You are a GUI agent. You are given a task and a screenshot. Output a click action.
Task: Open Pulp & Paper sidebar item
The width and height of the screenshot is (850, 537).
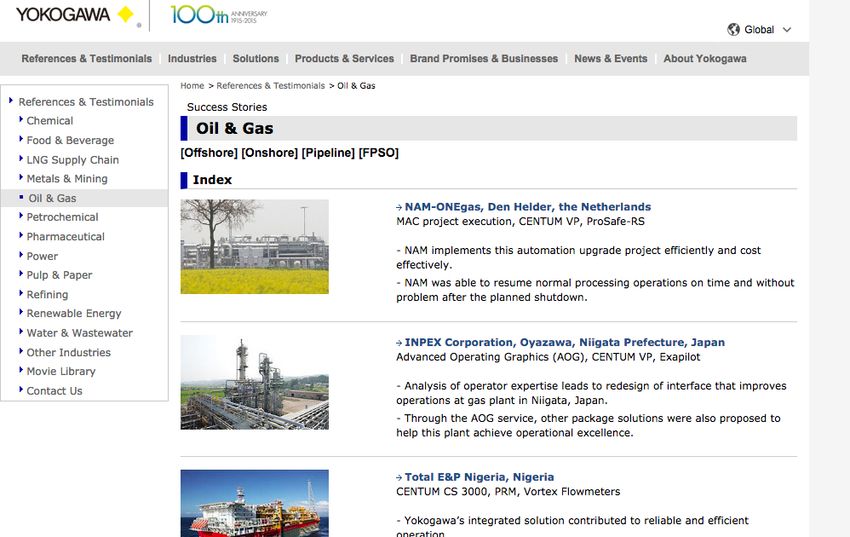tap(60, 275)
